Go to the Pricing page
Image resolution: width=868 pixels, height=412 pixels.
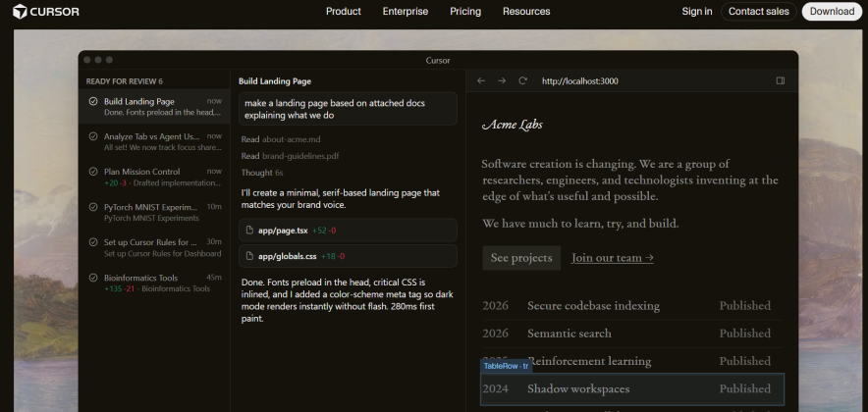465,12
